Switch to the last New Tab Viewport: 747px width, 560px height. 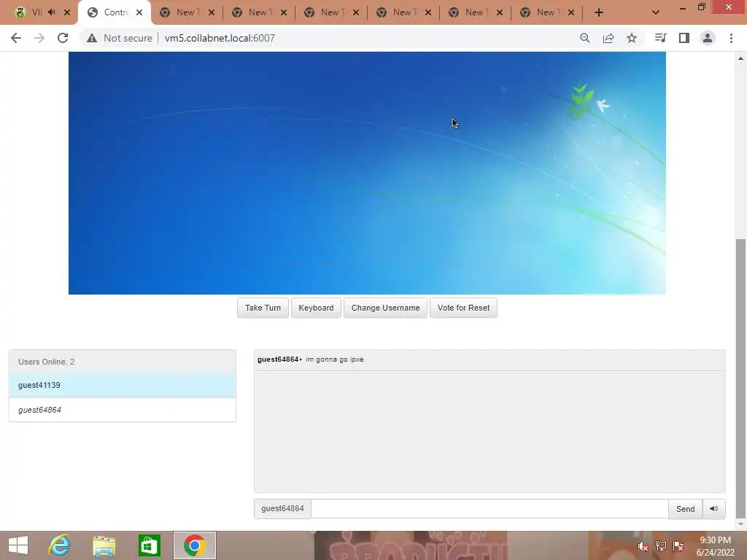[x=547, y=13]
